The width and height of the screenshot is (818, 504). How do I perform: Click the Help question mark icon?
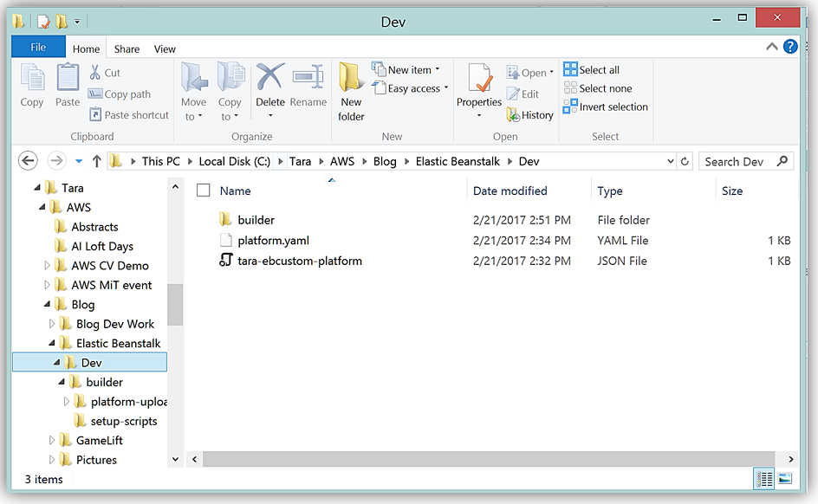790,48
